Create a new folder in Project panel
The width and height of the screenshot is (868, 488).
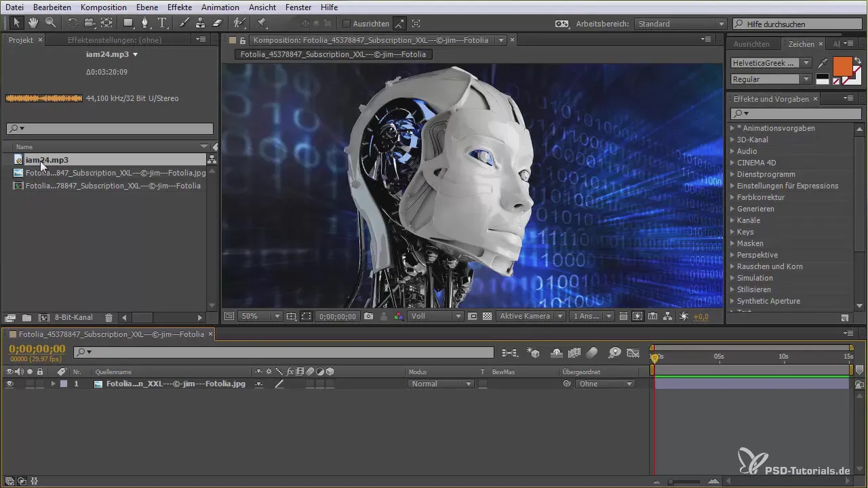coord(26,317)
